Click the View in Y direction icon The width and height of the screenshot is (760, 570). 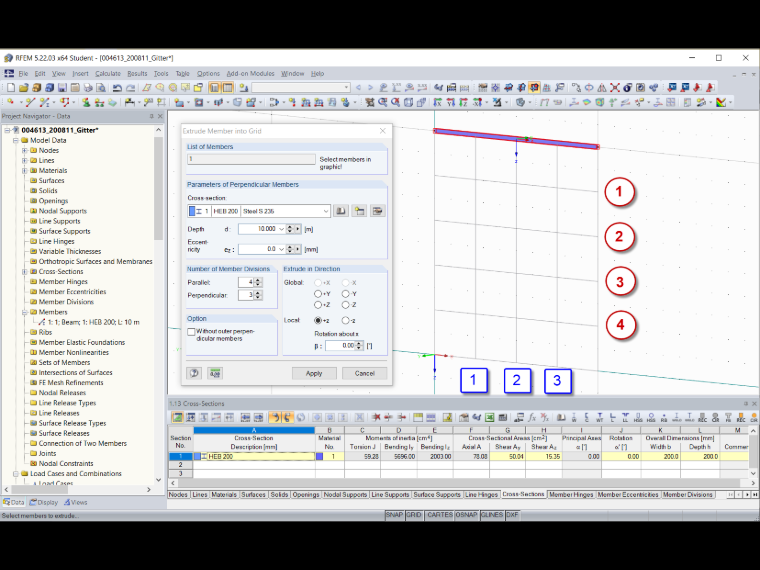[x=450, y=102]
